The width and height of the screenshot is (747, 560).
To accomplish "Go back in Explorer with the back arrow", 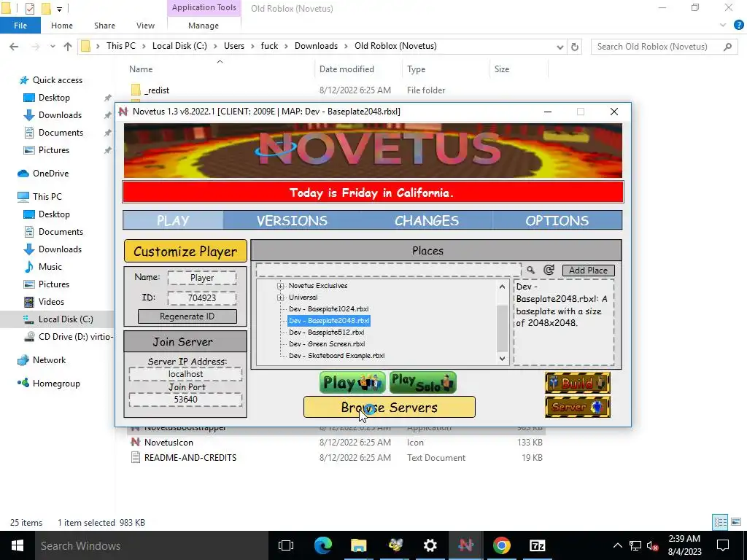I will point(14,46).
